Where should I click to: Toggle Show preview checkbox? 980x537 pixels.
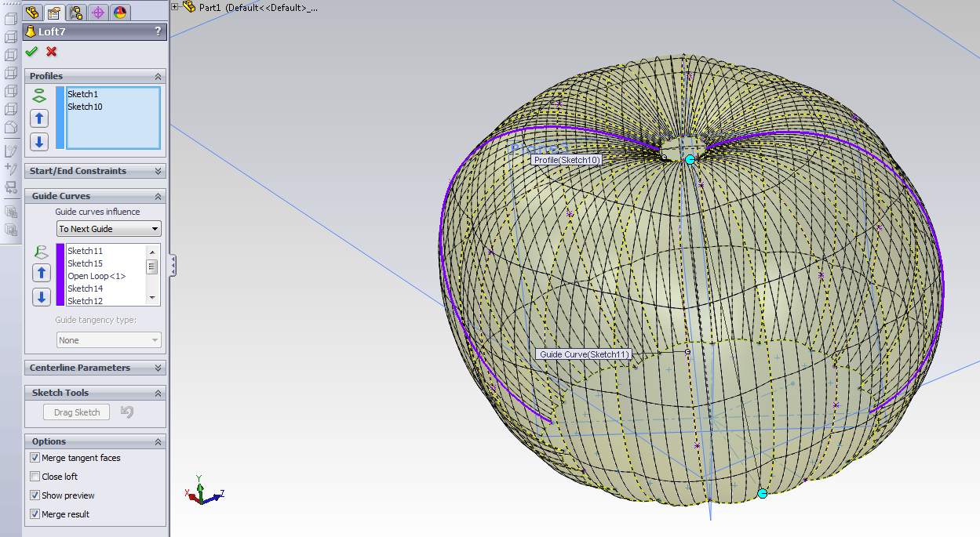(x=35, y=495)
